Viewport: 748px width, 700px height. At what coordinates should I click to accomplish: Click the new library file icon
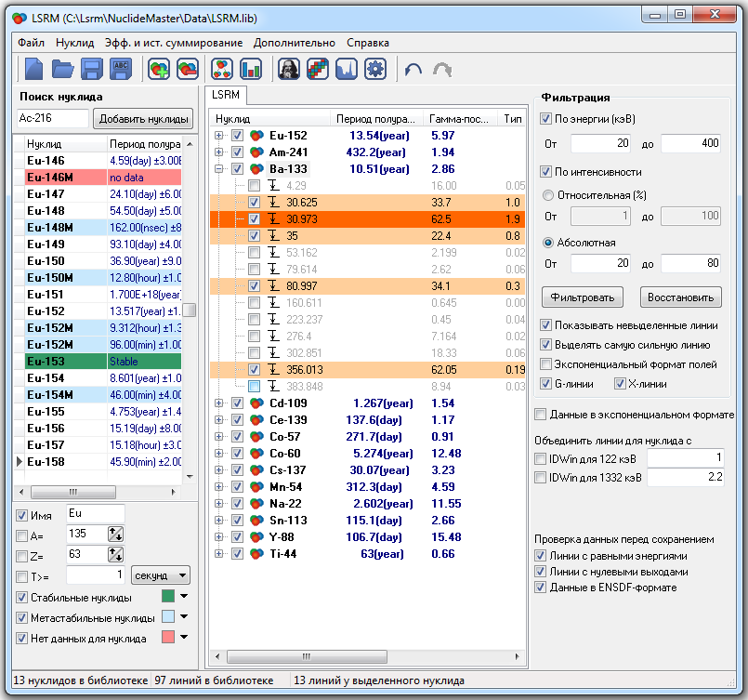tap(34, 69)
